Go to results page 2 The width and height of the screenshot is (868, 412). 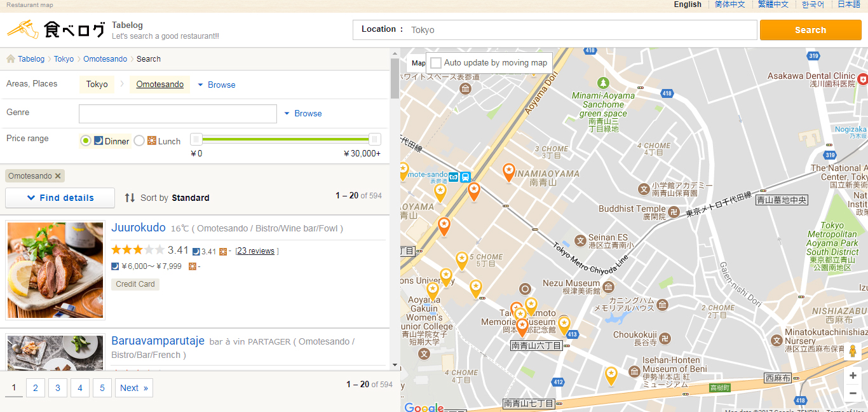pyautogui.click(x=36, y=388)
